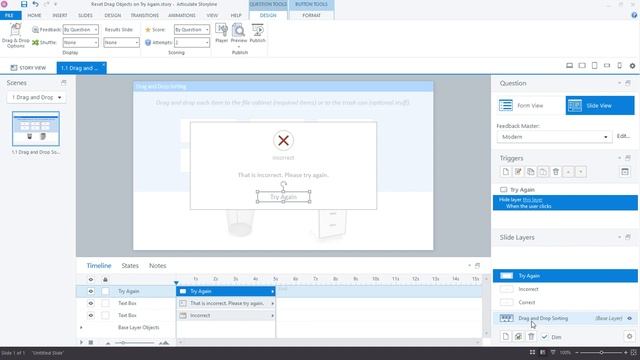The width and height of the screenshot is (640, 360).
Task: Toggle show/hide all timeline objects eye
Action: (x=91, y=280)
